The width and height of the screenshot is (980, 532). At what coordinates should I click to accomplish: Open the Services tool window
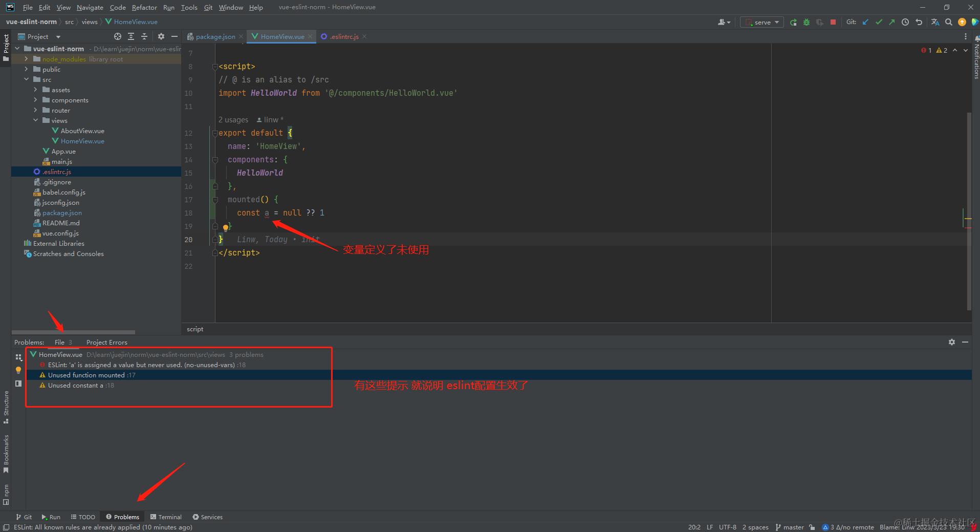[x=207, y=517]
